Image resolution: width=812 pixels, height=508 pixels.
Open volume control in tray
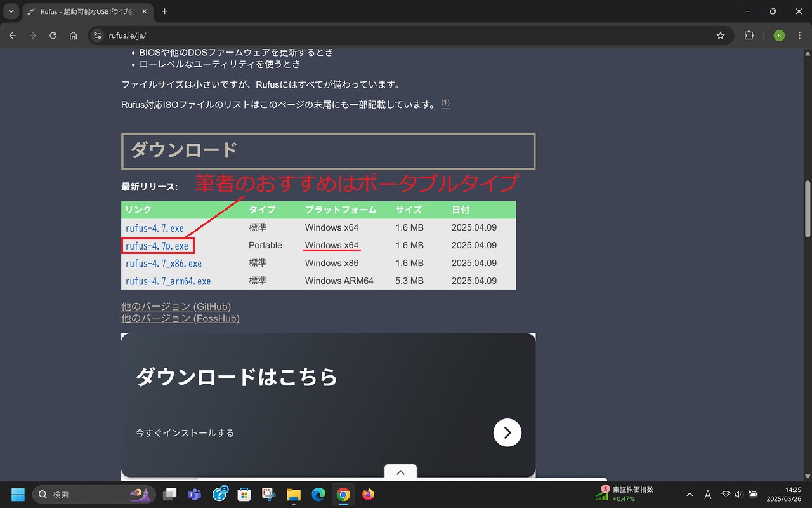(738, 494)
